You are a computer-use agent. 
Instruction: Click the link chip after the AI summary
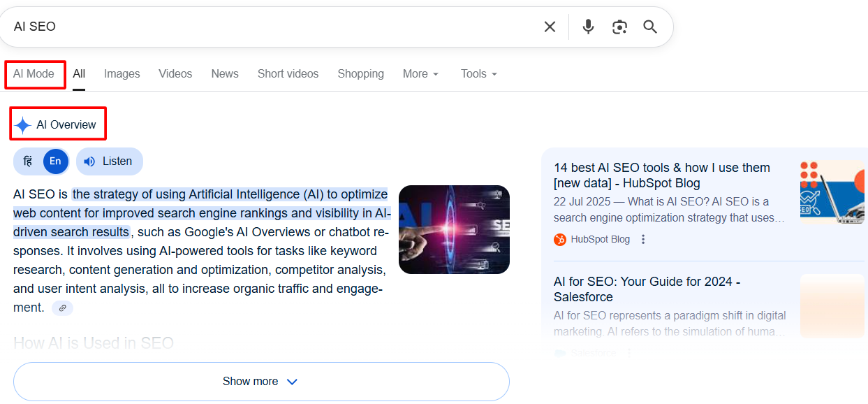coord(62,308)
